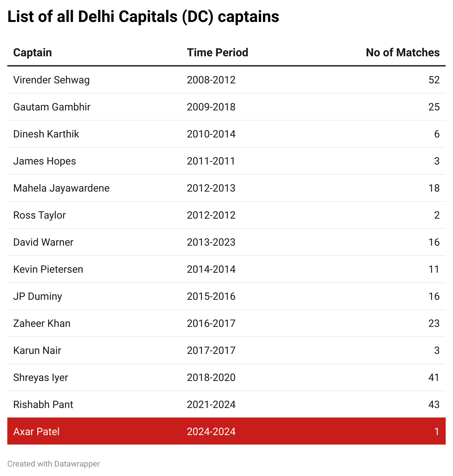This screenshot has height=476, width=453.
Task: Click the Captain column header
Action: coord(33,53)
